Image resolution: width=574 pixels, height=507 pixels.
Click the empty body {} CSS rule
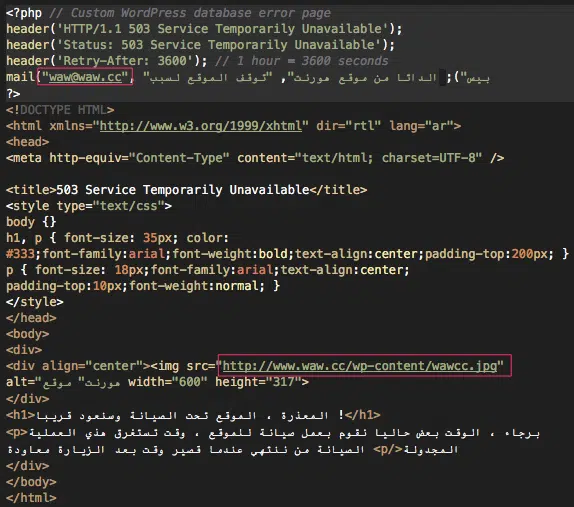[x=31, y=222]
